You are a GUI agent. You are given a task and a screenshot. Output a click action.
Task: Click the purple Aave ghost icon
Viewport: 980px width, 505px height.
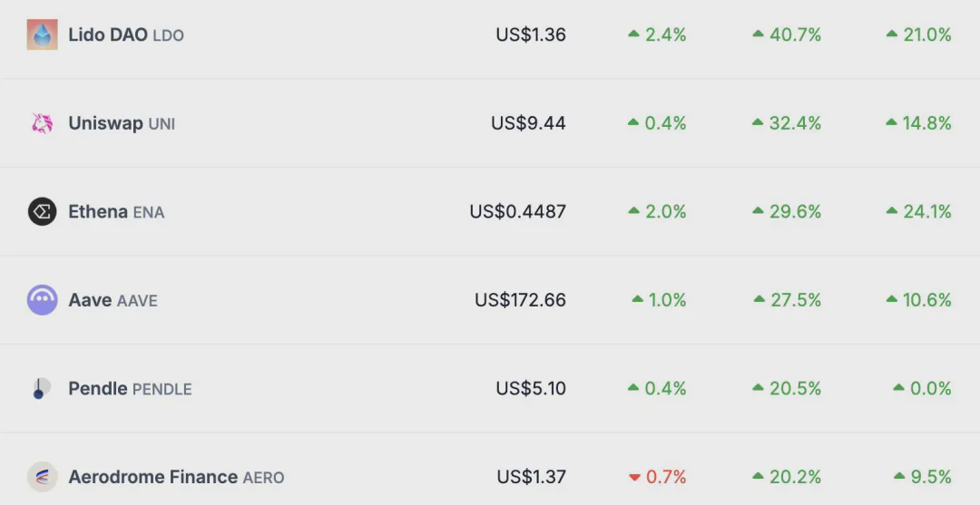pos(42,300)
